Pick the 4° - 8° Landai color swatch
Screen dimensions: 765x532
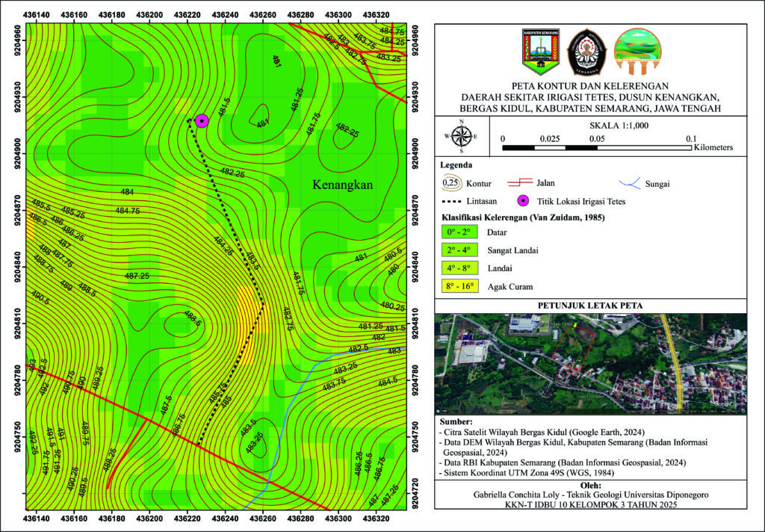pyautogui.click(x=459, y=268)
